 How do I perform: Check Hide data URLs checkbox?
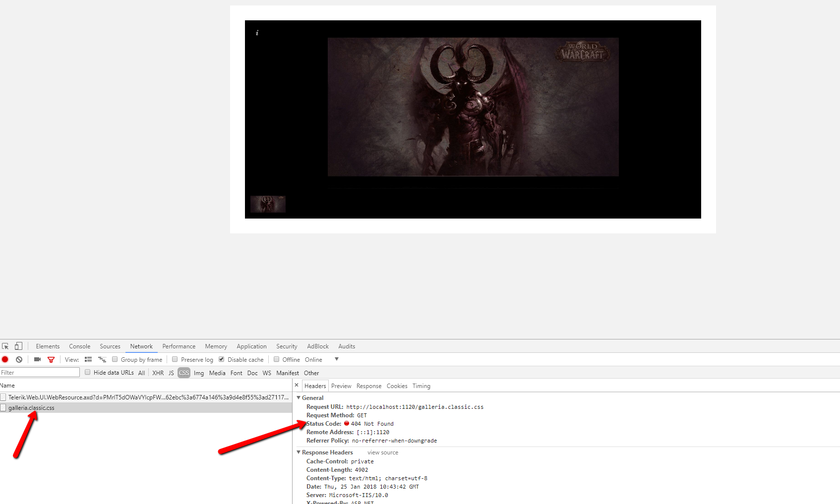88,372
